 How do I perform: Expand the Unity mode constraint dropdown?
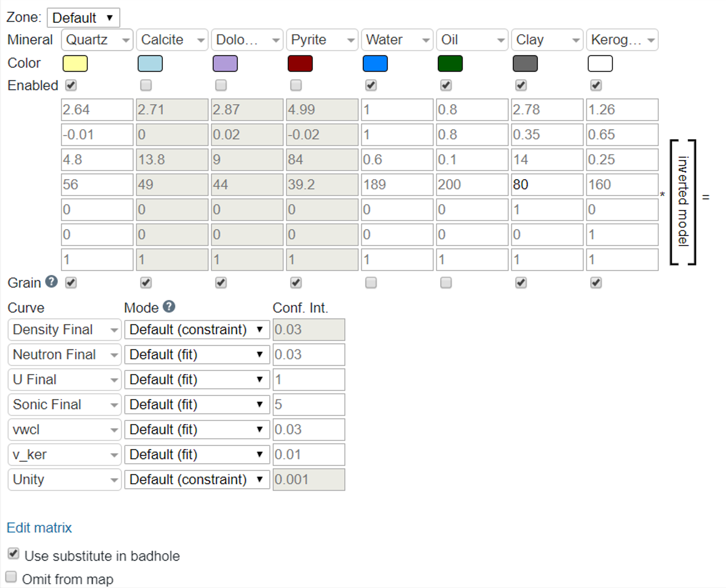coord(197,480)
